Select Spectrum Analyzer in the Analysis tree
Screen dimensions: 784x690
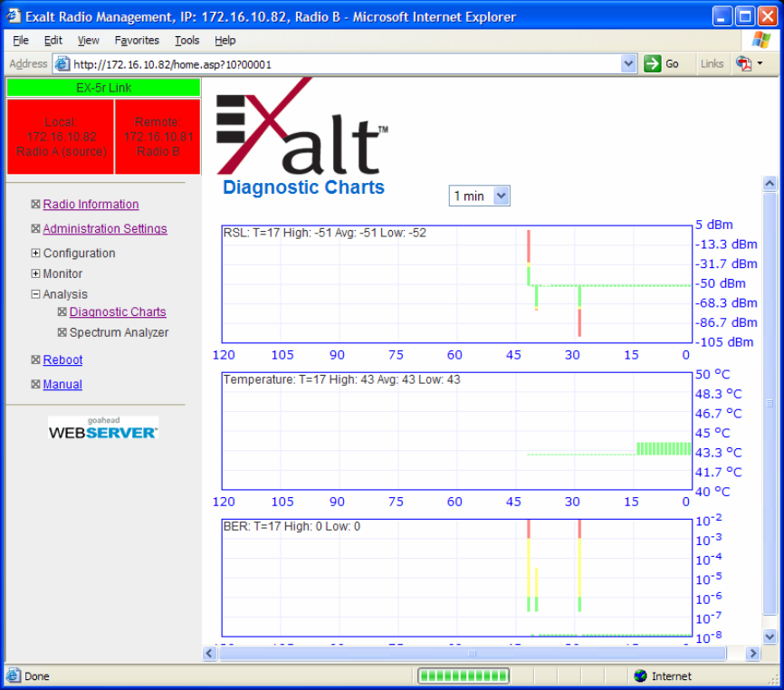(119, 332)
